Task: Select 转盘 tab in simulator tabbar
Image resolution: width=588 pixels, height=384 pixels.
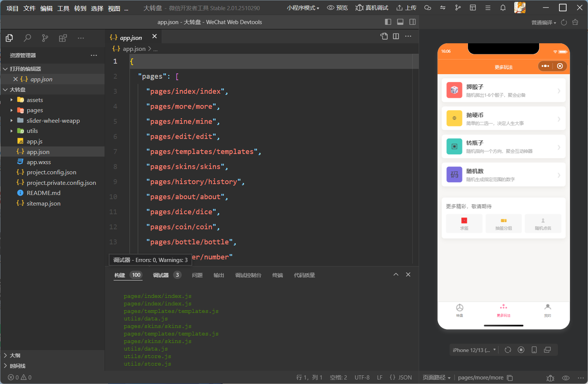Action: coord(460,311)
